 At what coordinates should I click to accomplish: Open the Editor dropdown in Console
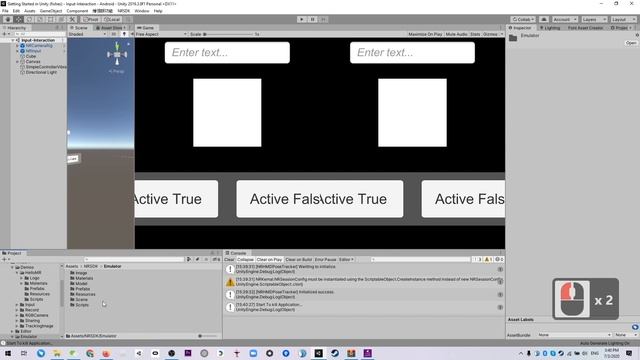tap(346, 260)
